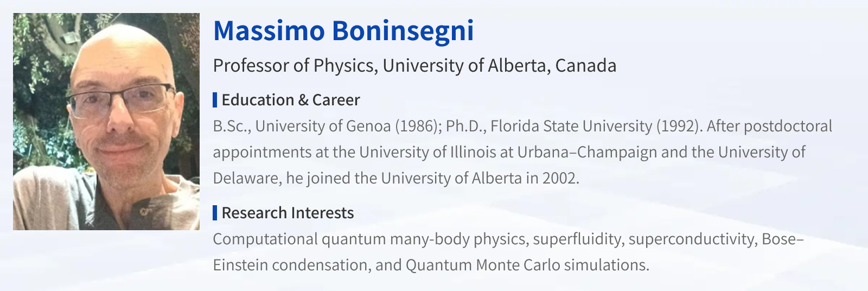Click University of Alberta, Canada in subtitle

click(x=499, y=66)
